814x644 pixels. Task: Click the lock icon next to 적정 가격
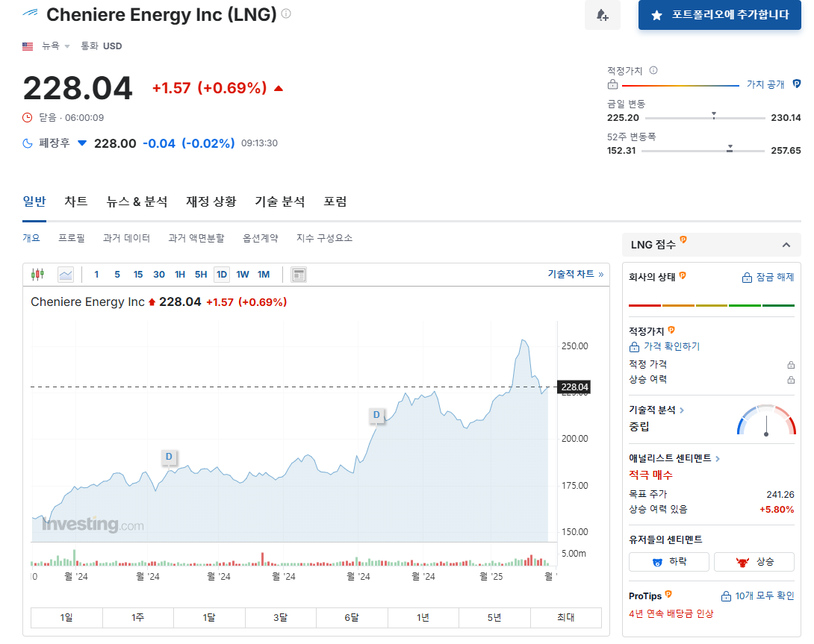[792, 364]
